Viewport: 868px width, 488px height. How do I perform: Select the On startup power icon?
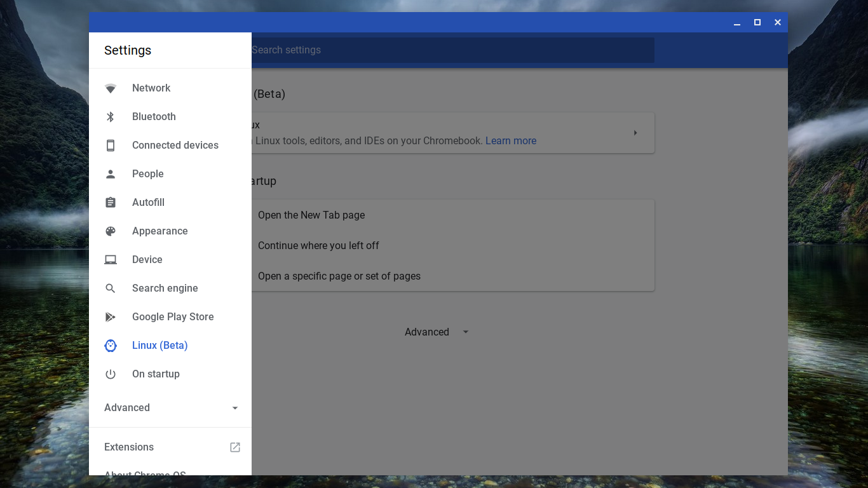[111, 374]
